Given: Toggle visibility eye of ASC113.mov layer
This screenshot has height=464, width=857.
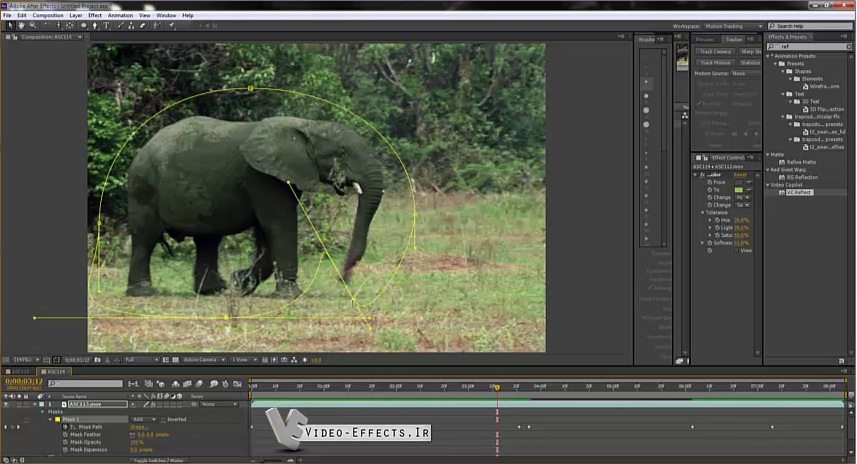Looking at the screenshot, I should click(6, 404).
